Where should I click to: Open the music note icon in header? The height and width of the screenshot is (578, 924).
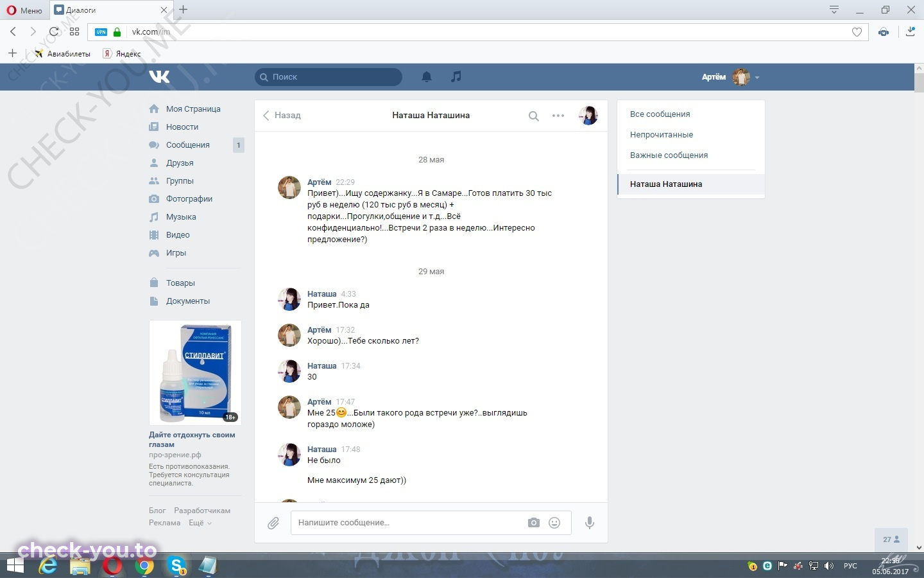coord(456,76)
